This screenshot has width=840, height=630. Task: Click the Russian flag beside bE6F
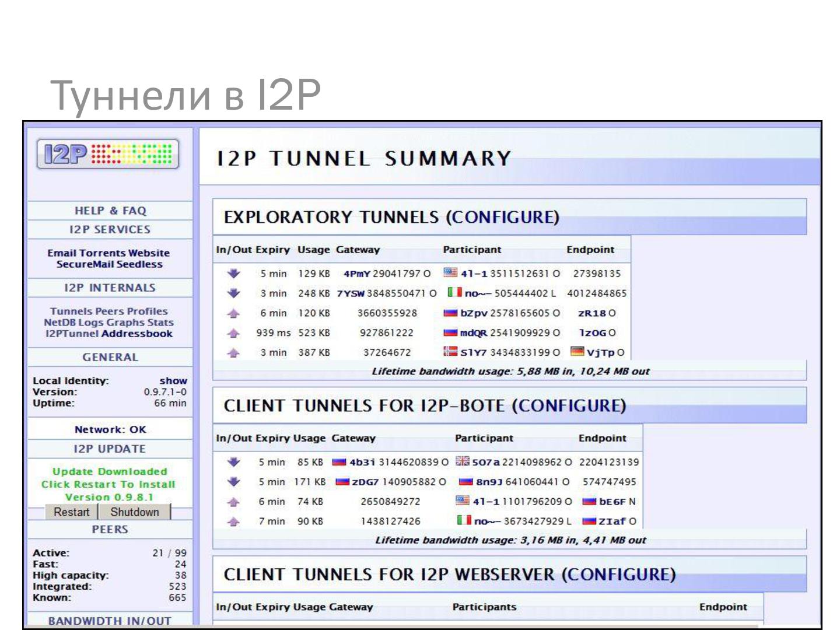tap(590, 502)
